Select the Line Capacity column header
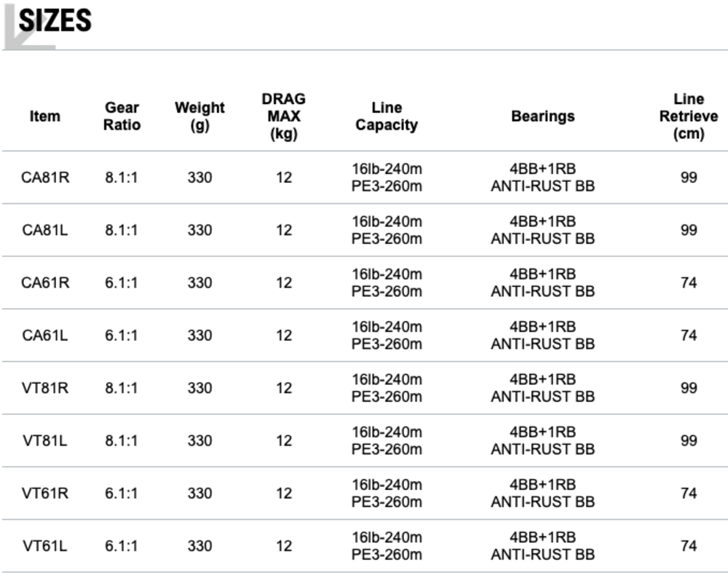This screenshot has height=578, width=728. tap(387, 116)
